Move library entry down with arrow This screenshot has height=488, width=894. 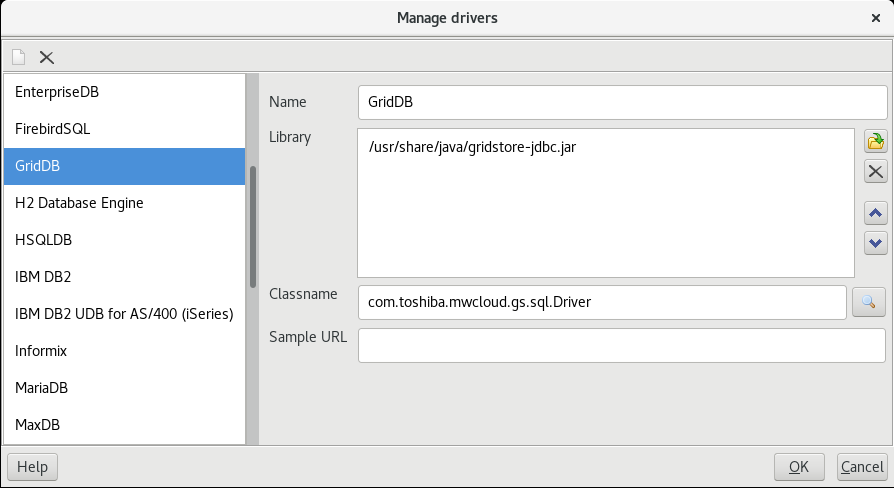click(875, 242)
